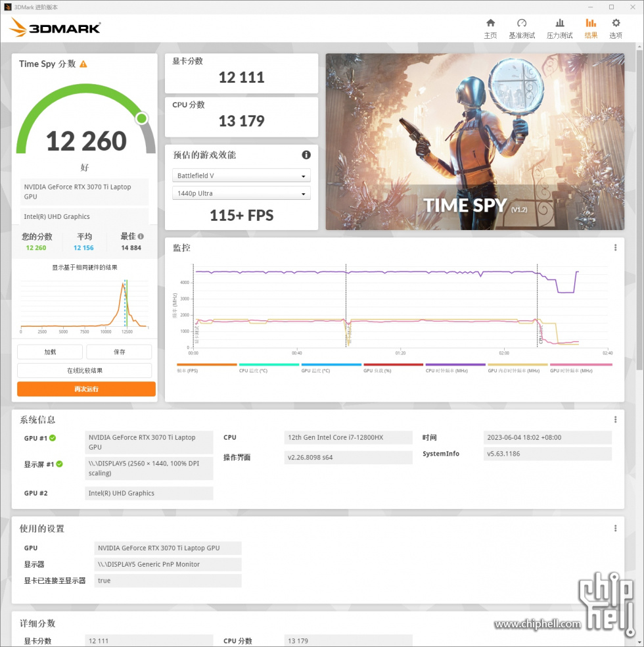The width and height of the screenshot is (644, 647).
Task: Click the 显示屏 #1 green check icon
Action: [59, 464]
